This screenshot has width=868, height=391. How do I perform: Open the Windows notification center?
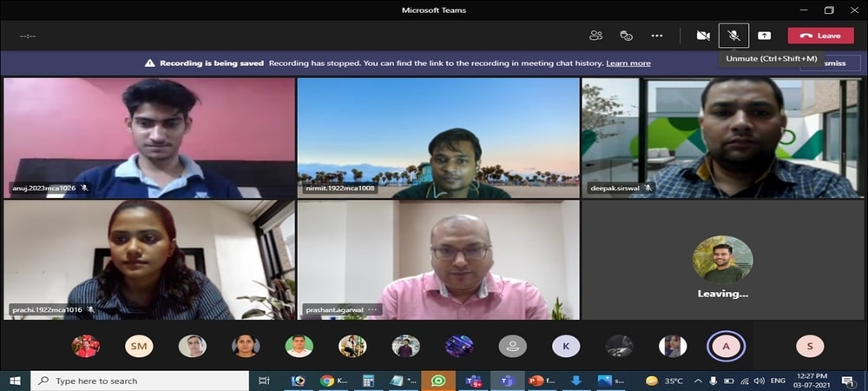pos(847,381)
